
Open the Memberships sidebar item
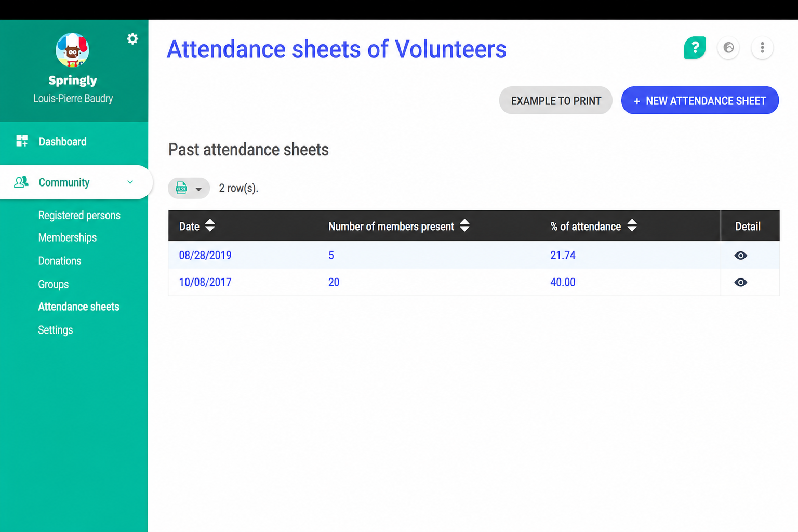point(67,237)
